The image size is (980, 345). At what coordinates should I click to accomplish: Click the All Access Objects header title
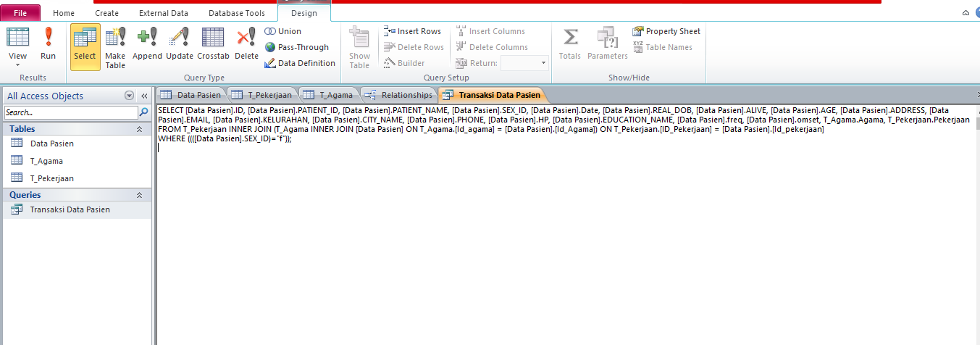click(x=45, y=96)
